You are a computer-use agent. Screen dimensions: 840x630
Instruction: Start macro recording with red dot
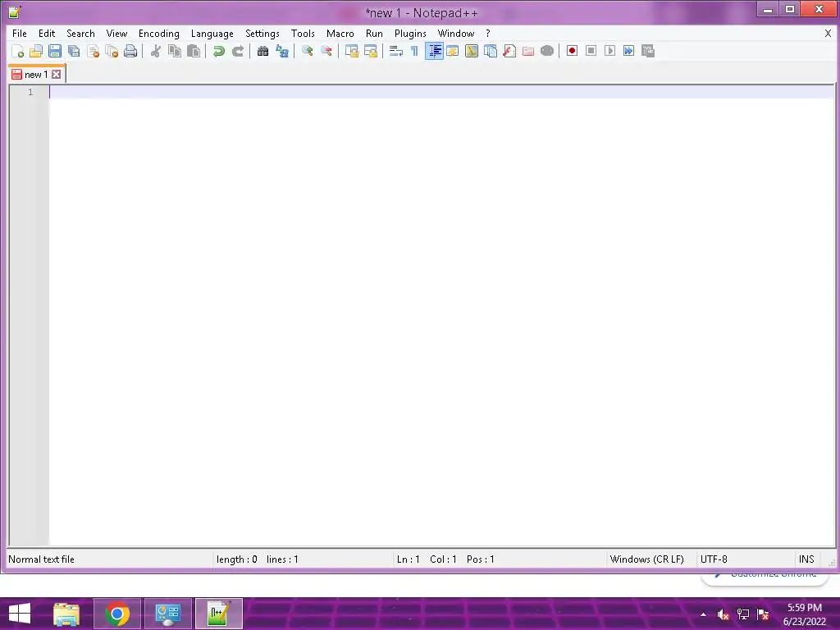pos(572,51)
